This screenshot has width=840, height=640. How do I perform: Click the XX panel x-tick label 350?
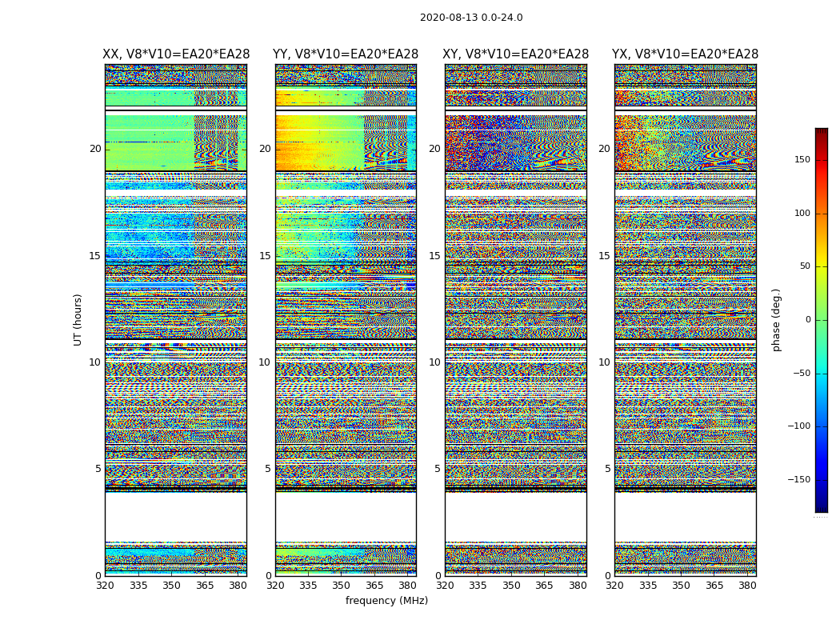click(x=171, y=586)
